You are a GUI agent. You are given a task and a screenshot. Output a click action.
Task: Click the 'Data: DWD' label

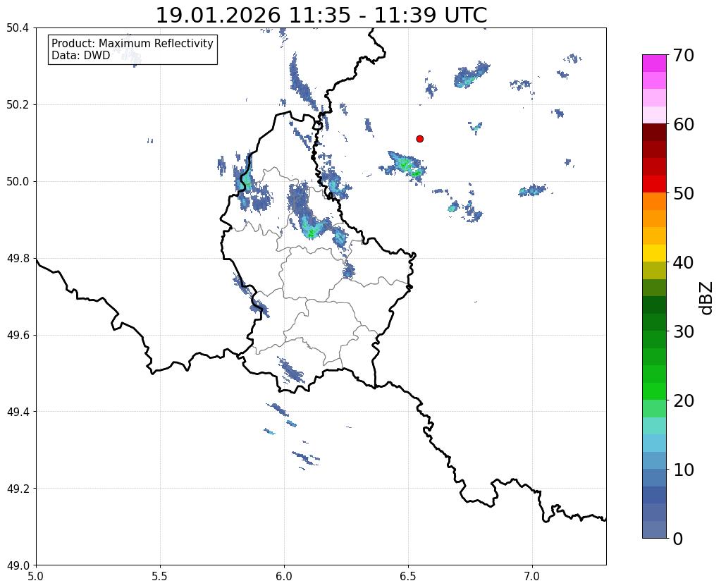81,56
